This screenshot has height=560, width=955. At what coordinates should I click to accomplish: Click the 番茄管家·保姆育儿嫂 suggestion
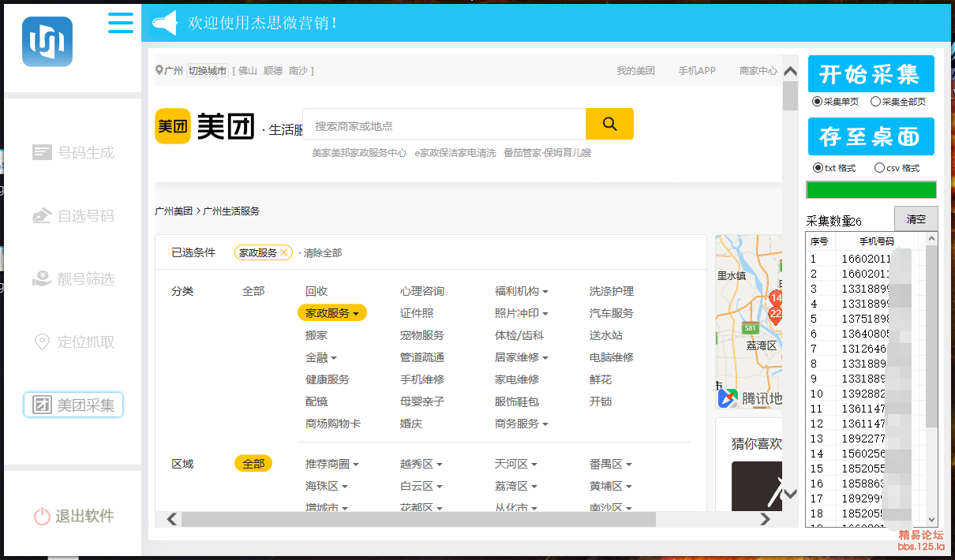tap(547, 153)
